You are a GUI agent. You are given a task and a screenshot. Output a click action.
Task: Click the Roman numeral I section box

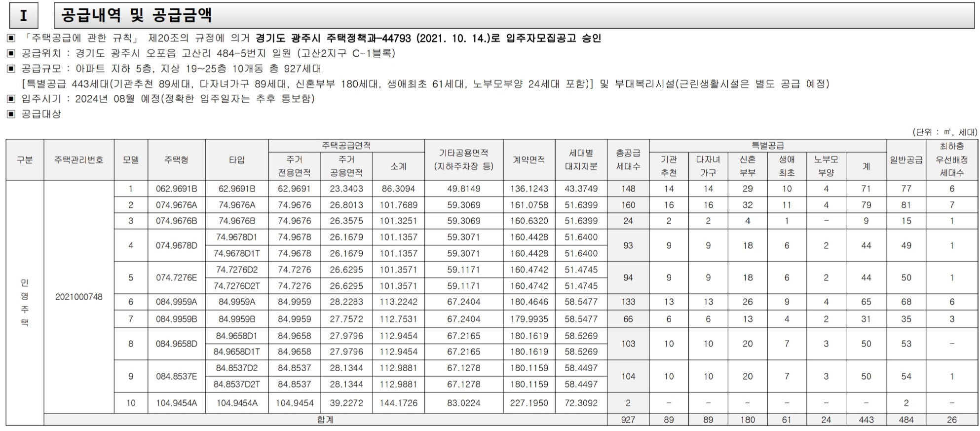(23, 16)
